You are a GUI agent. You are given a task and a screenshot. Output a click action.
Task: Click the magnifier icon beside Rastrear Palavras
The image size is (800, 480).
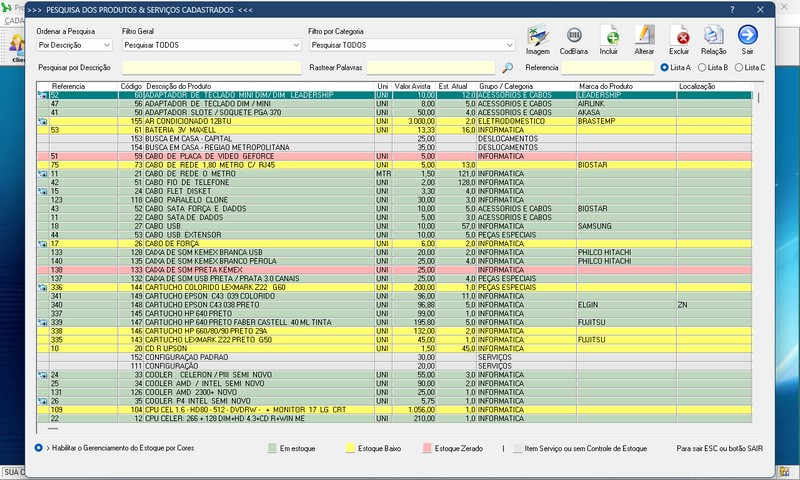click(508, 67)
